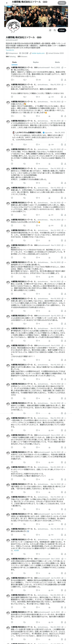
Task: Click the Translate bio link
Action: [x=10, y=50]
